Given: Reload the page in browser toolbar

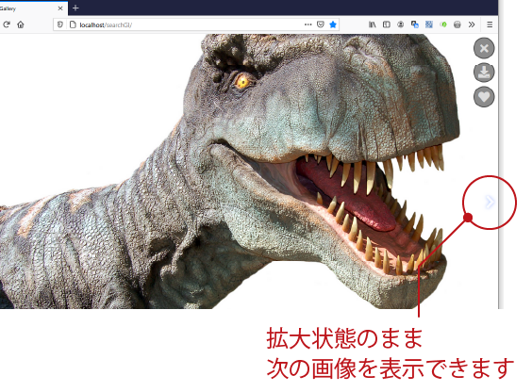Looking at the screenshot, I should click(7, 24).
